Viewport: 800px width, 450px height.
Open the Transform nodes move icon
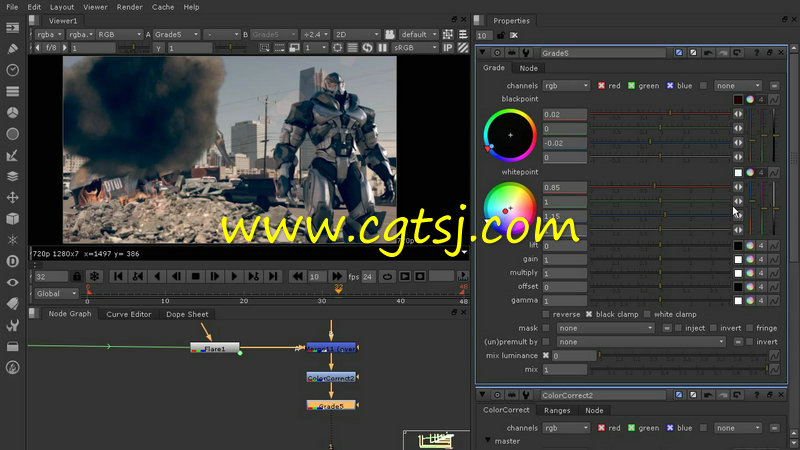click(x=12, y=197)
